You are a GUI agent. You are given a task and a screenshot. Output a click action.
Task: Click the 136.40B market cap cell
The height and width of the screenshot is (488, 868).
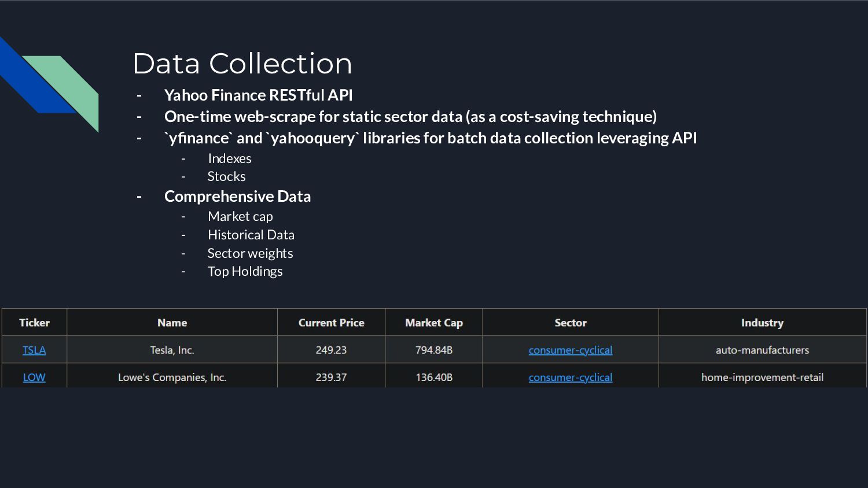434,377
